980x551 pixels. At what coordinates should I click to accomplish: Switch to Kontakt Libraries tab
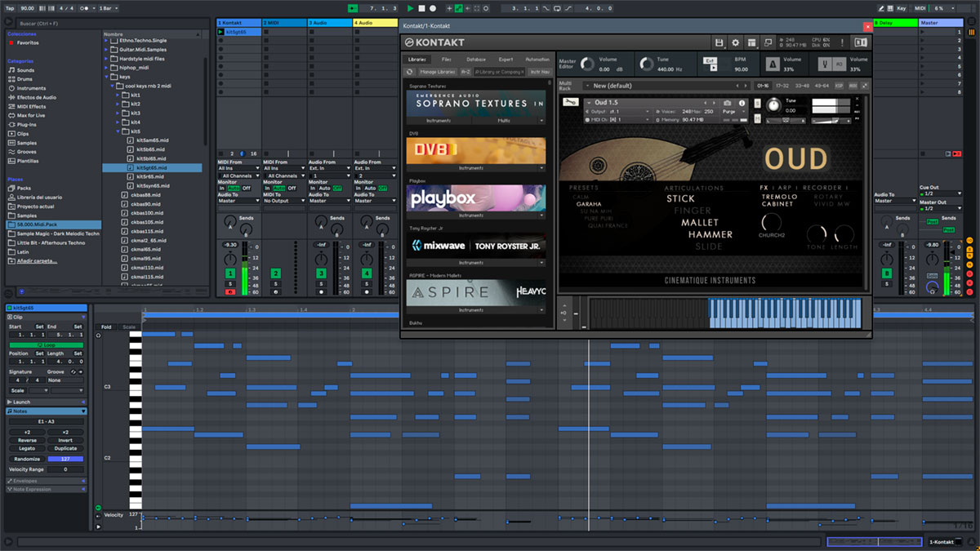417,60
